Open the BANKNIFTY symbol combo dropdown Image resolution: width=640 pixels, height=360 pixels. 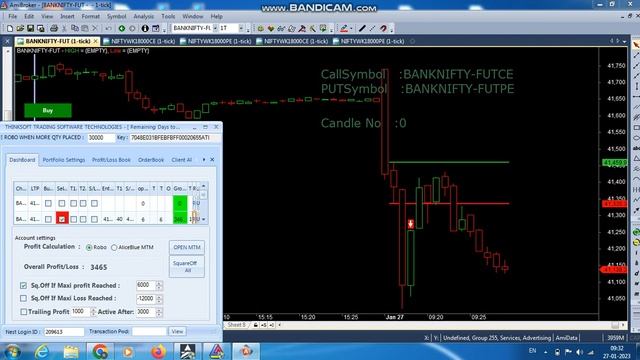tap(215, 28)
